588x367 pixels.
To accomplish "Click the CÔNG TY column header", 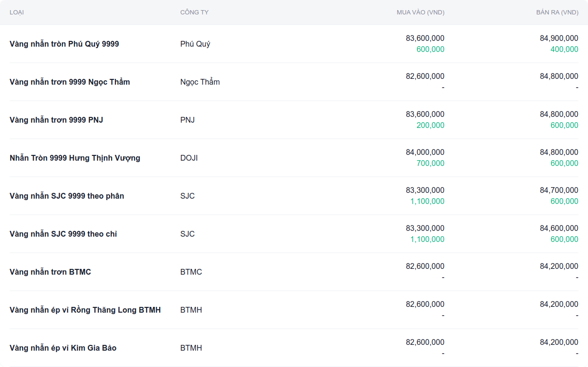I will click(194, 13).
